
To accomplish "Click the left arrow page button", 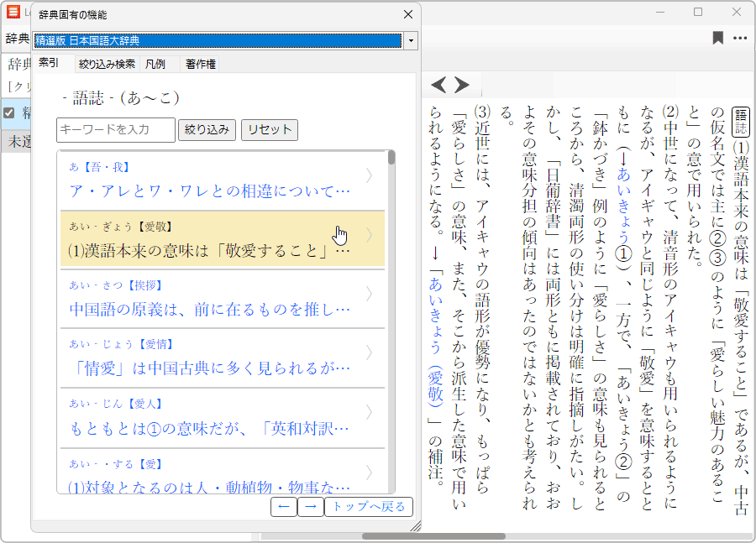I will (283, 506).
